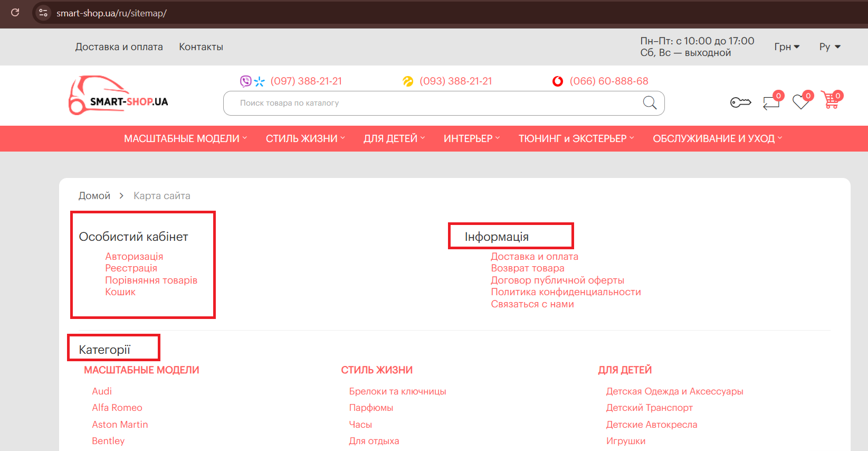Open the СТИЛЬ ЖИЗНИ menu

coord(305,139)
